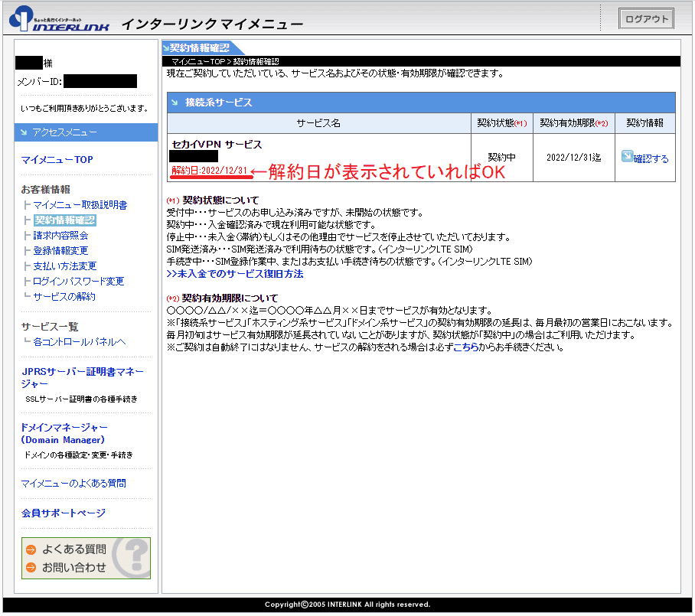Image resolution: width=695 pixels, height=616 pixels.
Task: Click the お客様情報 heading
Action: coord(46,190)
